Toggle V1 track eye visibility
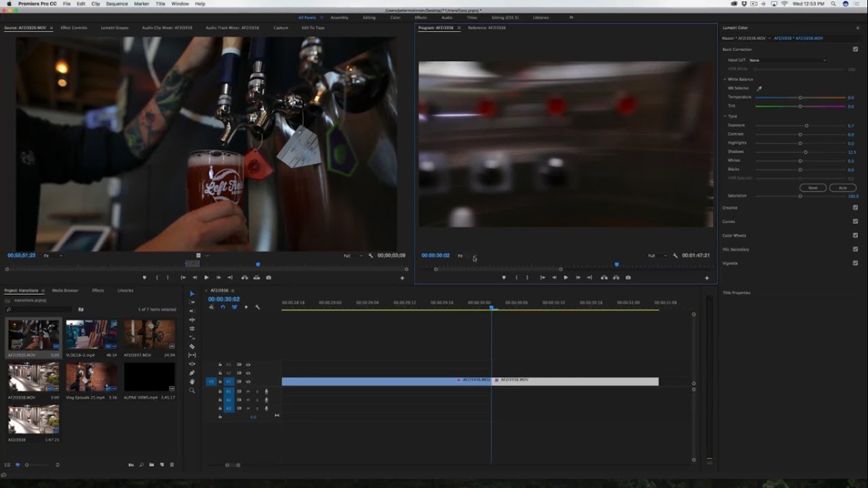Viewport: 868px width, 488px height. tap(248, 382)
